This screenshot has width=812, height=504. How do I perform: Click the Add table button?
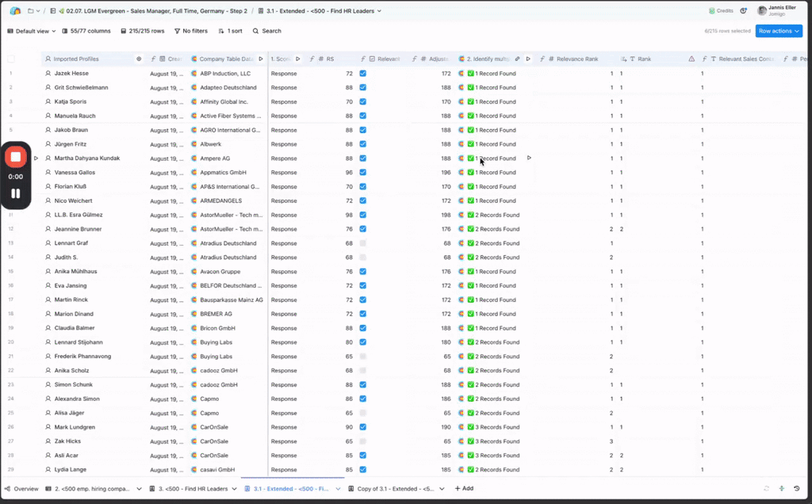click(x=462, y=489)
